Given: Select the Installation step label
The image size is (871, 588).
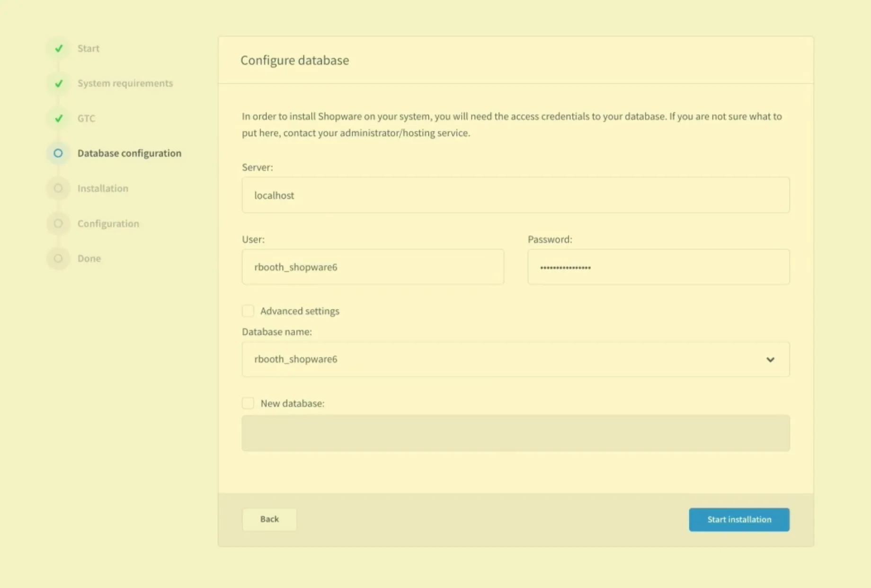Looking at the screenshot, I should click(103, 188).
